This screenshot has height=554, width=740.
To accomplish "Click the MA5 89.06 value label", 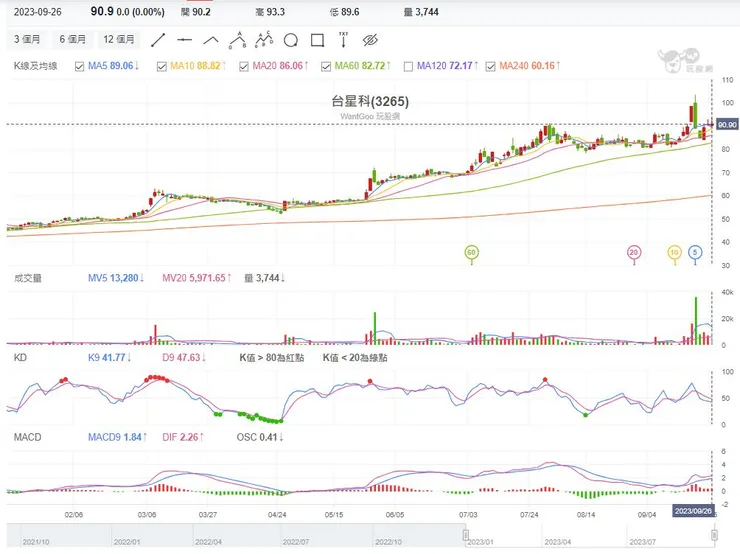I will click(x=113, y=66).
